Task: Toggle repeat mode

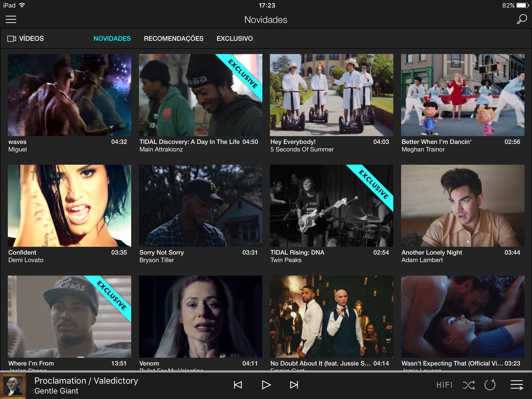Action: 490,385
